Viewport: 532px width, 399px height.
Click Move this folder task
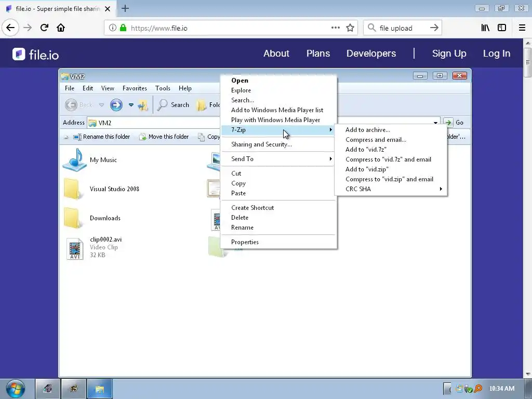point(164,137)
